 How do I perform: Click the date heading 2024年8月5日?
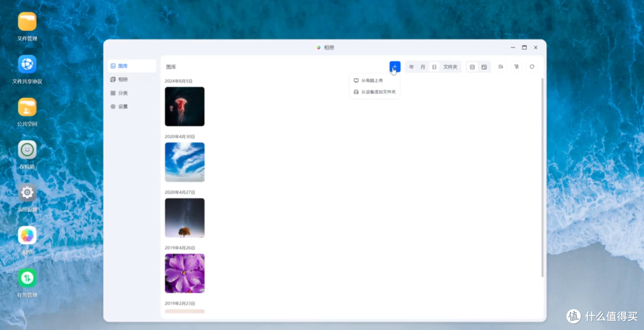click(179, 81)
